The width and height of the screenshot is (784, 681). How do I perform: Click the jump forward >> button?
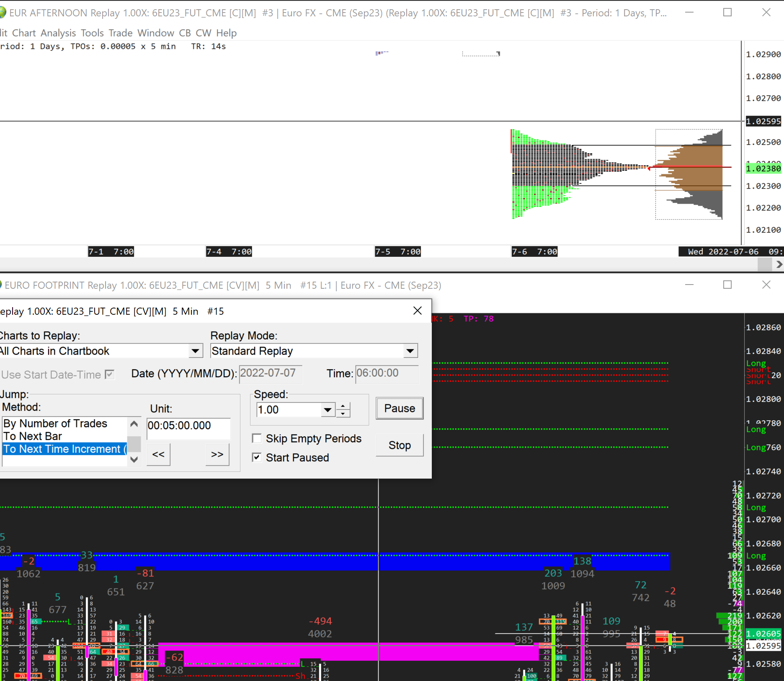[217, 455]
